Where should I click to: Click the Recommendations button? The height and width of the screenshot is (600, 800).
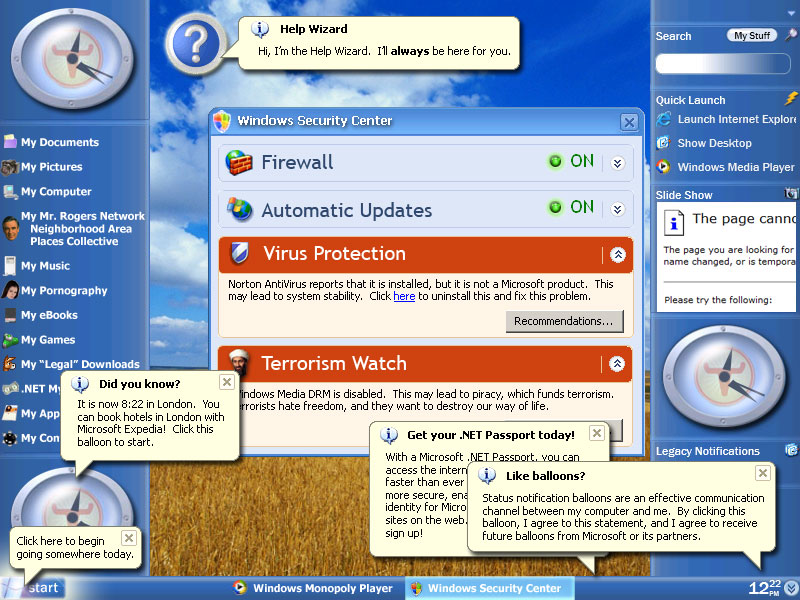564,321
